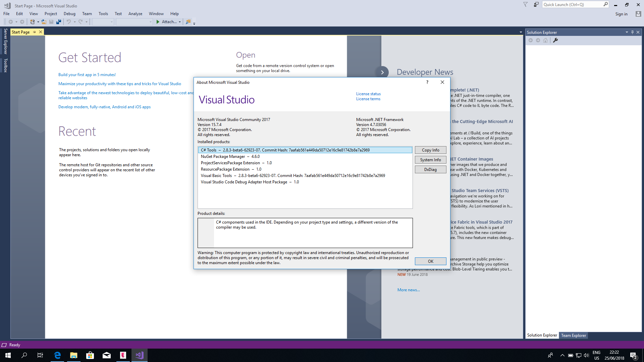Open a file using the Open File icon

(44, 21)
